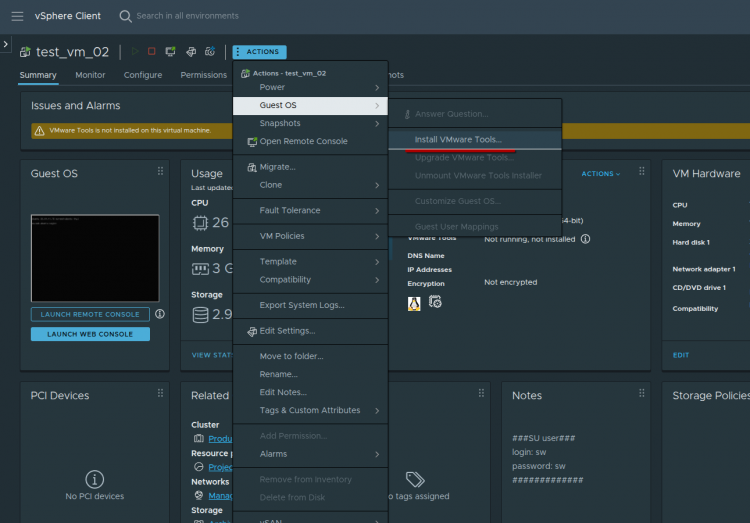Click the warning triangle alarm icon

tap(40, 131)
